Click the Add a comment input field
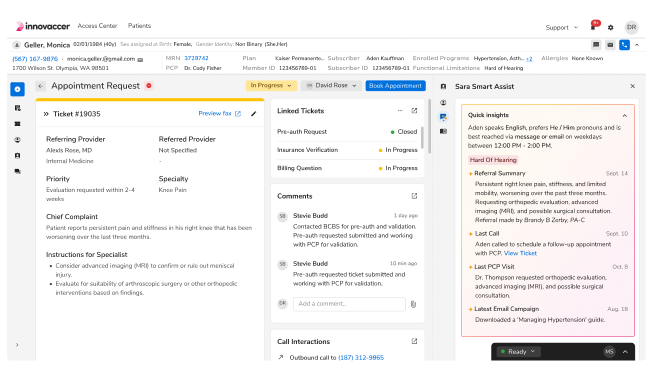Image resolution: width=653 pixels, height=380 pixels. pyautogui.click(x=349, y=304)
